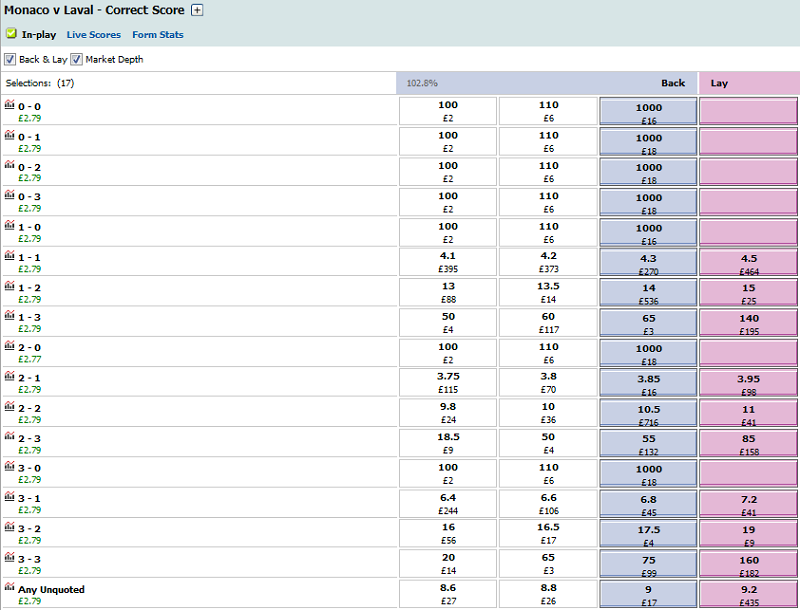Open the graph icon for 0 - 2
The width and height of the screenshot is (800, 610).
(9, 165)
